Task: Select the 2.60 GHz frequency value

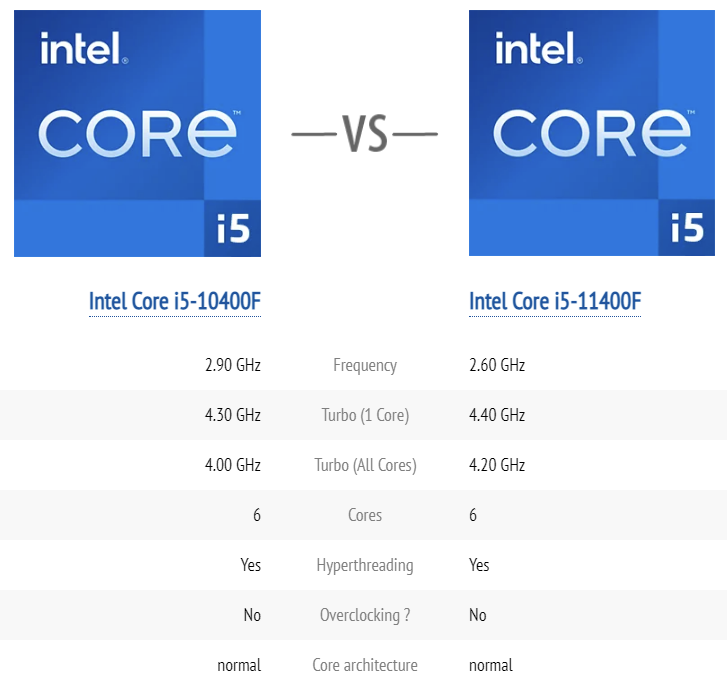Action: tap(497, 365)
